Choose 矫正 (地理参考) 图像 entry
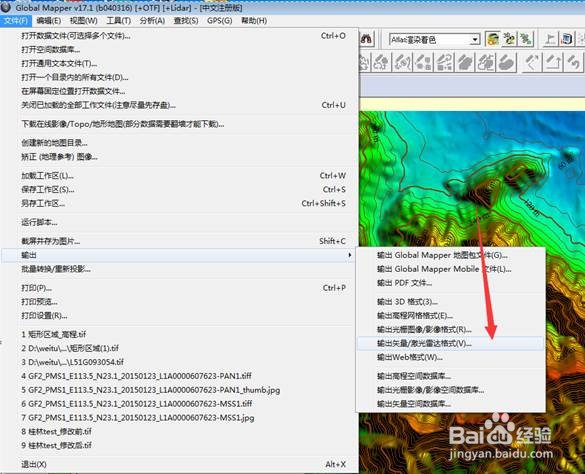Viewport: 585px width, 474px height. tap(178, 157)
